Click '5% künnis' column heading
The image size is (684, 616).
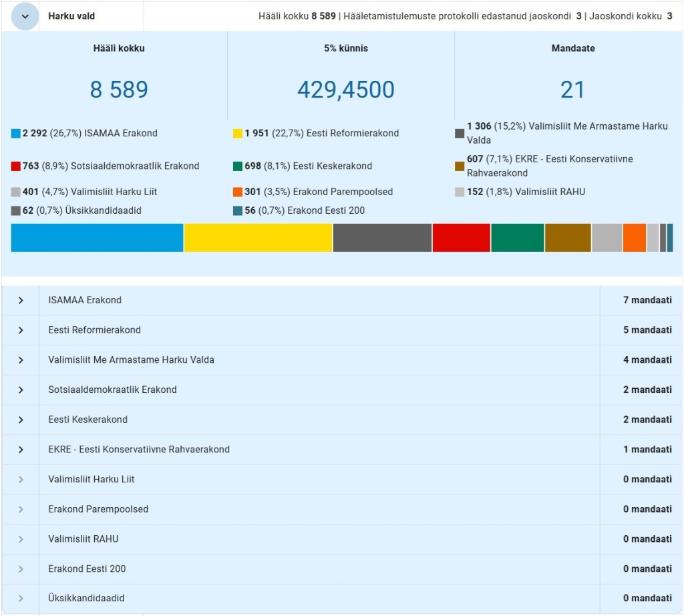pos(346,48)
